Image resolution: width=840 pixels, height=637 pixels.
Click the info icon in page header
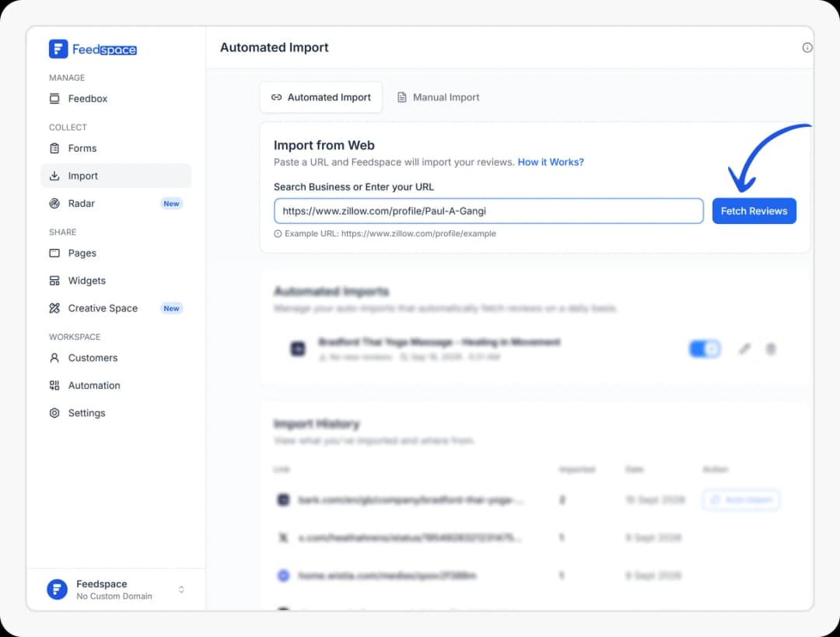[807, 47]
